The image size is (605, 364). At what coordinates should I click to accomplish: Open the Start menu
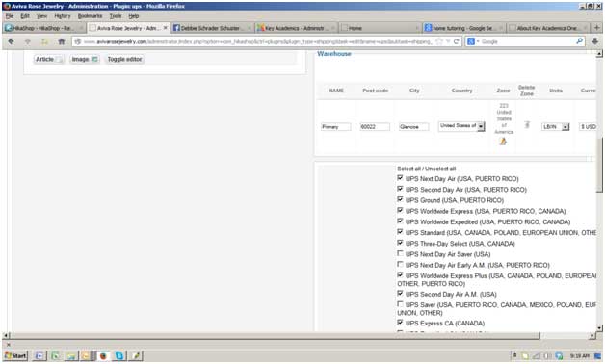point(15,355)
